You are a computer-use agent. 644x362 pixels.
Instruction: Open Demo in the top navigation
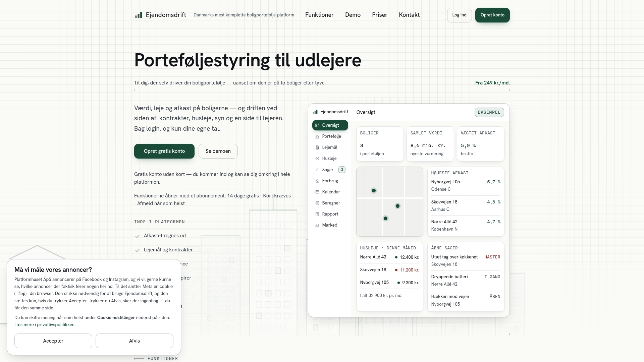pos(353,15)
